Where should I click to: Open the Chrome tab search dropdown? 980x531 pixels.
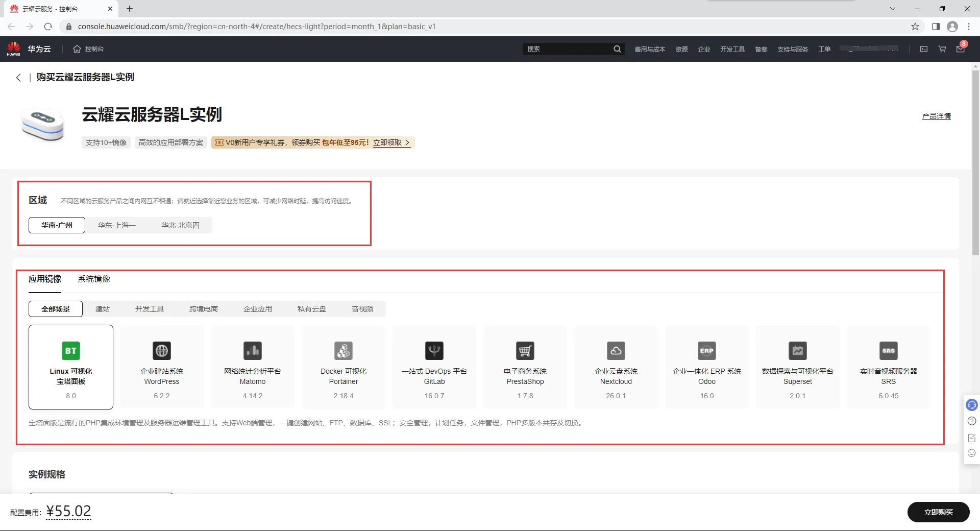892,9
